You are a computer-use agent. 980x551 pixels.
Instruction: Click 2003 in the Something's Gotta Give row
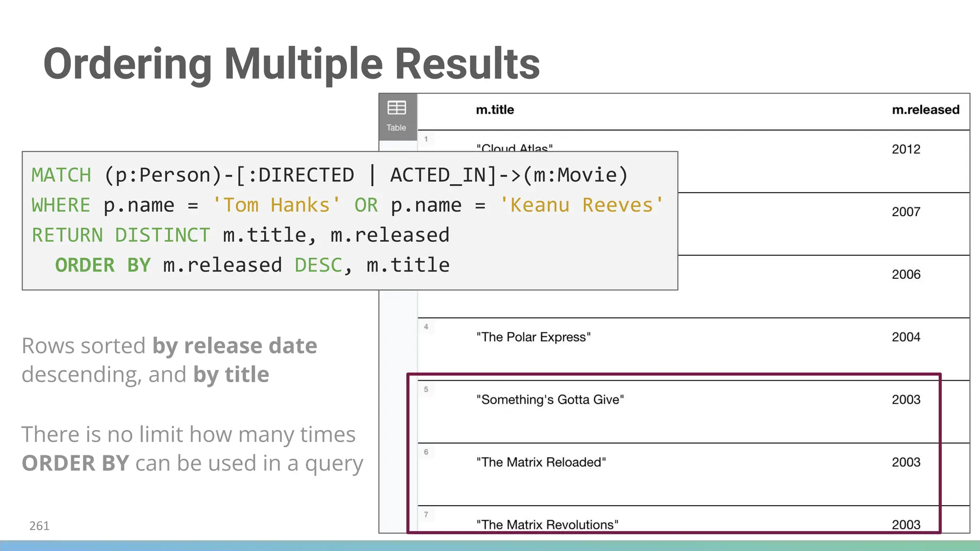click(x=906, y=400)
